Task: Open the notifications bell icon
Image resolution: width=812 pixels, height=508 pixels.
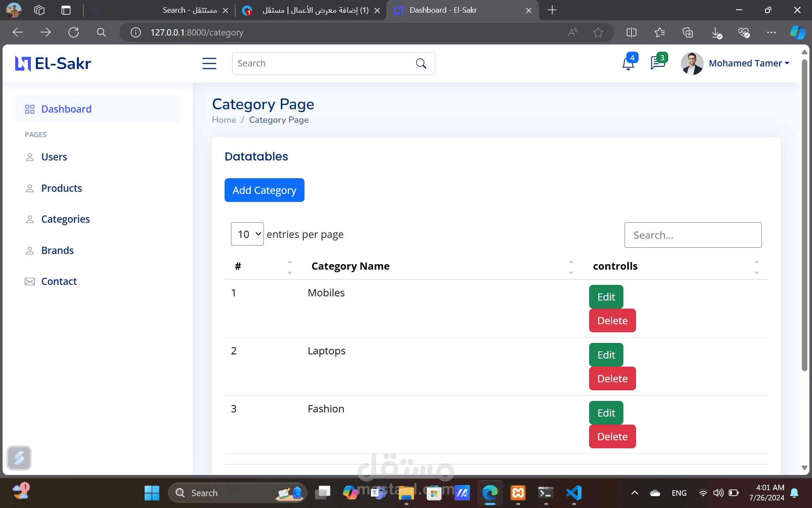Action: (628, 63)
